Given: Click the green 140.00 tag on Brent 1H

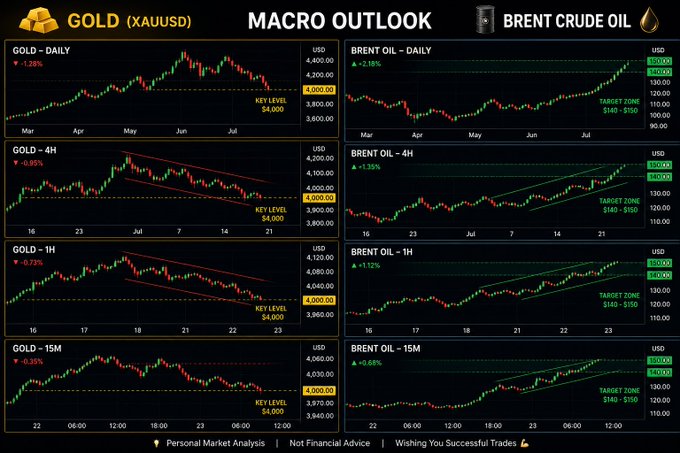Looking at the screenshot, I should (659, 275).
